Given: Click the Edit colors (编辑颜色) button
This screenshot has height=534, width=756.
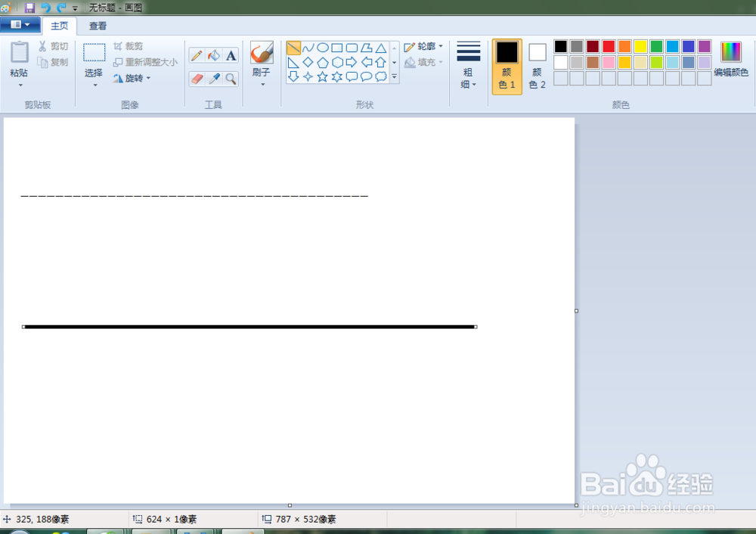Looking at the screenshot, I should point(731,59).
